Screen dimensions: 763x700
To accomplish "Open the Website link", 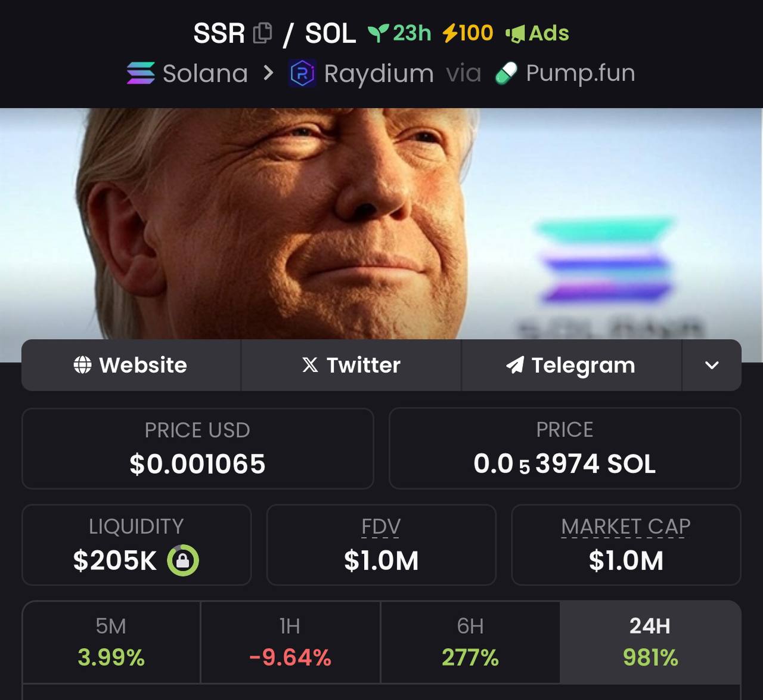I will 131,365.
